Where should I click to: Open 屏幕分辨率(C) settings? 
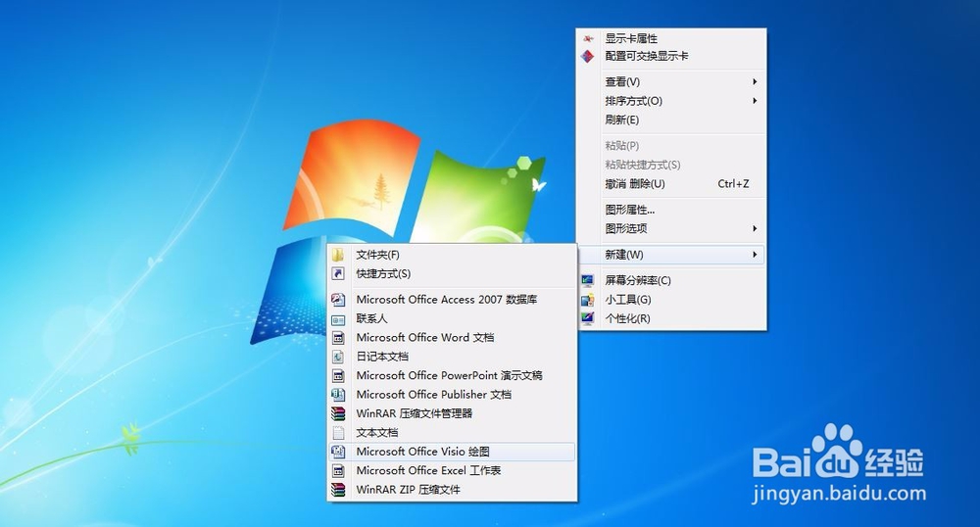point(671,280)
